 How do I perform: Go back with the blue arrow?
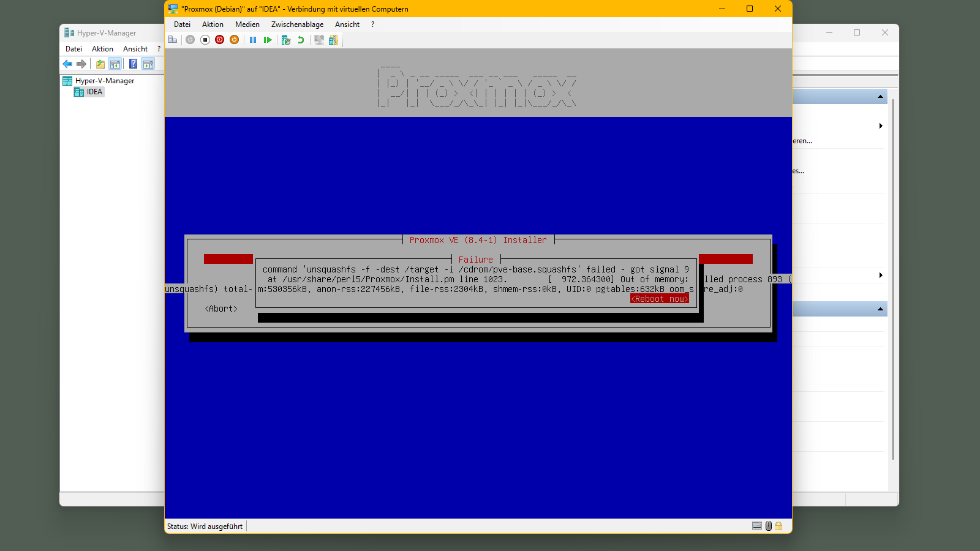pos(67,64)
